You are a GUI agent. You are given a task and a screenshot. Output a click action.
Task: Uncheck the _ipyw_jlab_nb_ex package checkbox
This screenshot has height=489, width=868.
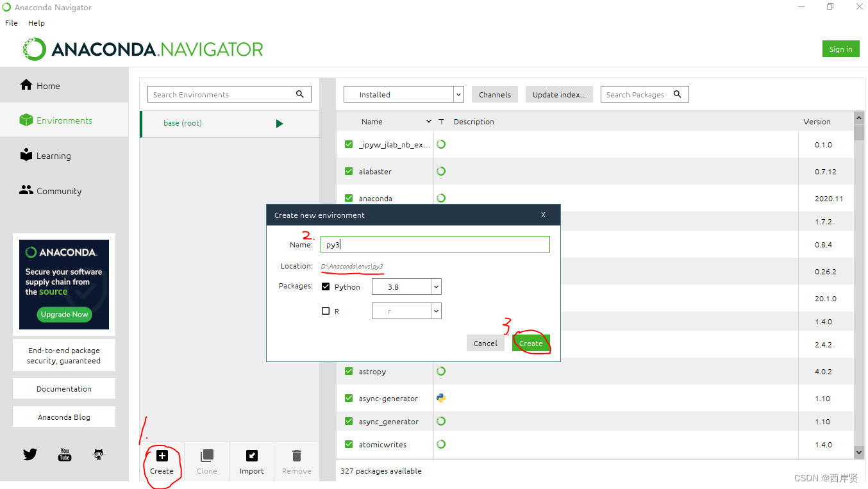coord(349,144)
